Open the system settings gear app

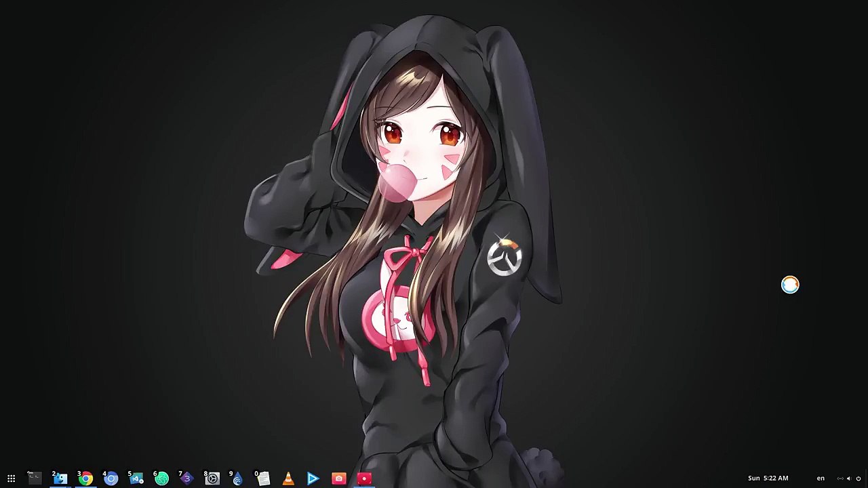pos(212,479)
